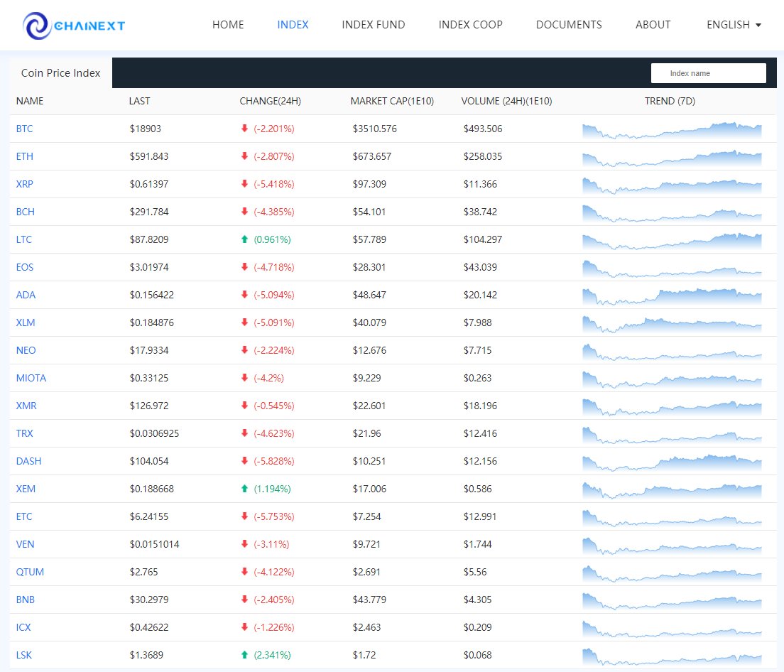Open the XRP coin link

coord(24,184)
